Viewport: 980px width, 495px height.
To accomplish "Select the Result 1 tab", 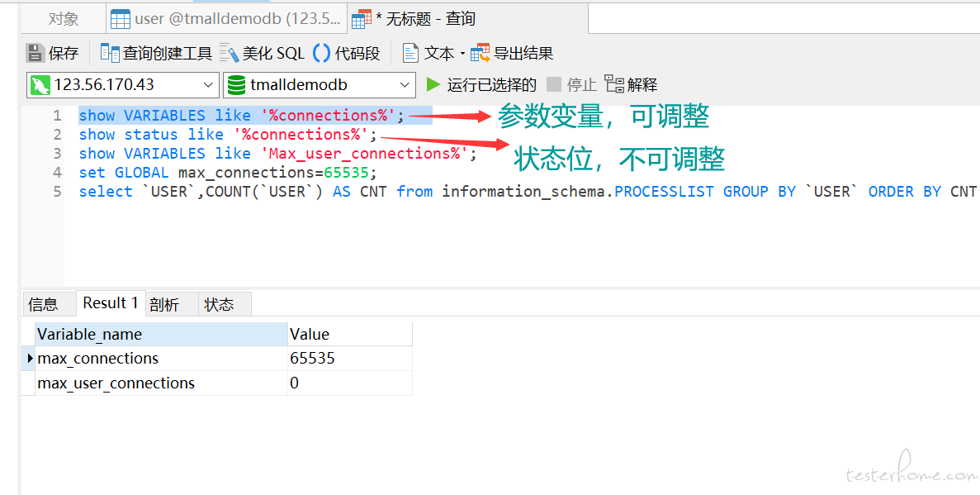I will pos(111,303).
